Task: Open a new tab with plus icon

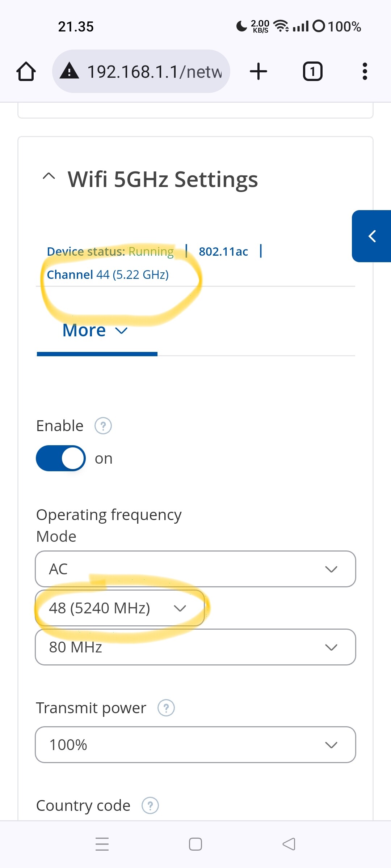Action: [x=258, y=71]
